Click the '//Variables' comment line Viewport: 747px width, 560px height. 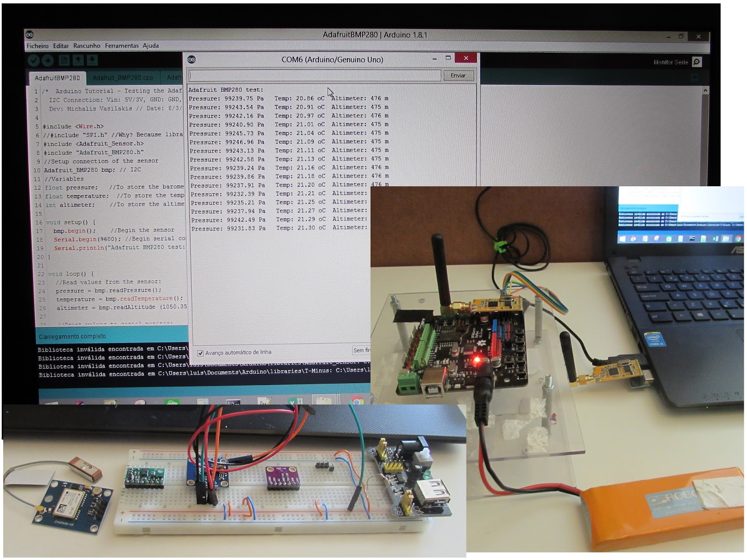click(64, 179)
